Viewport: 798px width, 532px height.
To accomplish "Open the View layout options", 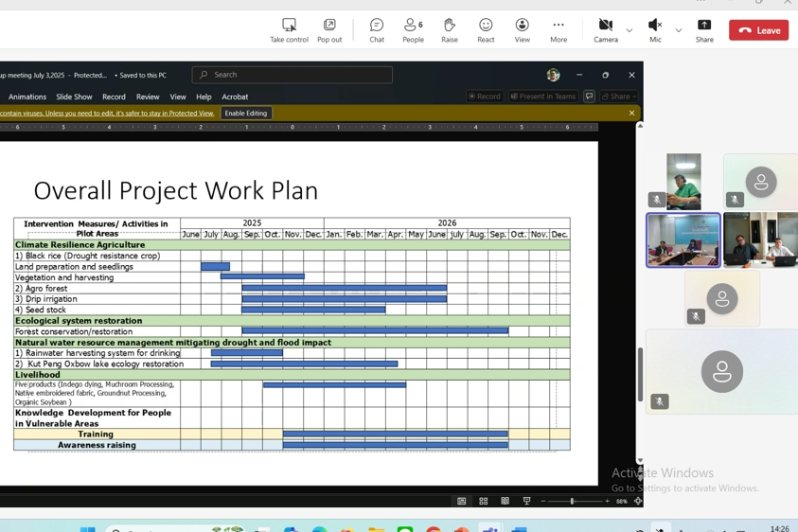I will click(x=523, y=30).
